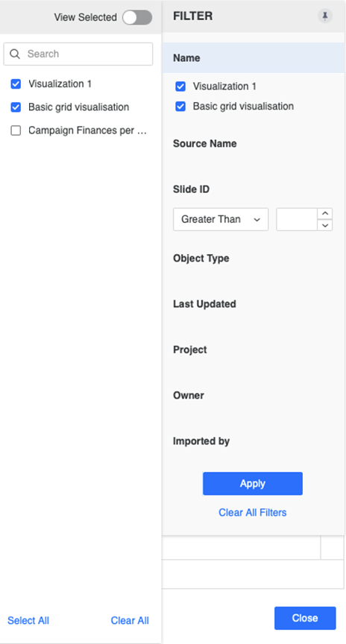The height and width of the screenshot is (644, 346).
Task: Check the Campaign Finances per… checkbox
Action: point(16,130)
